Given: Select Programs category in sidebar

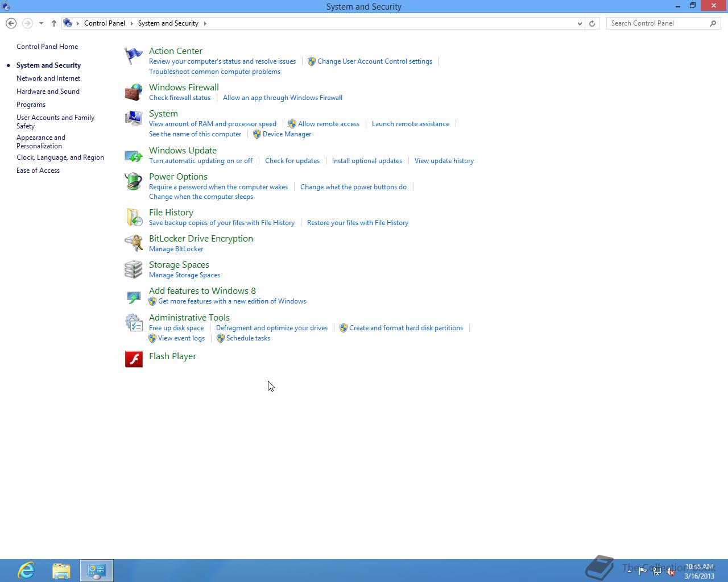Looking at the screenshot, I should [31, 105].
